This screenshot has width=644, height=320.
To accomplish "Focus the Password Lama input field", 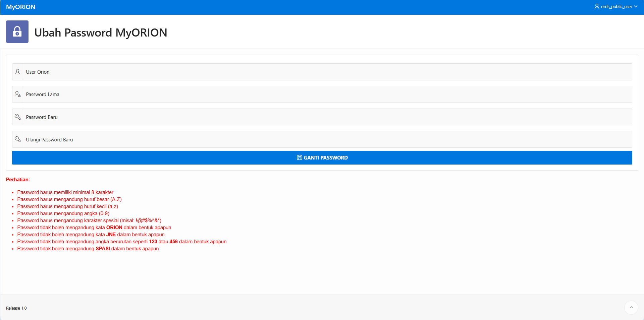I will click(327, 94).
